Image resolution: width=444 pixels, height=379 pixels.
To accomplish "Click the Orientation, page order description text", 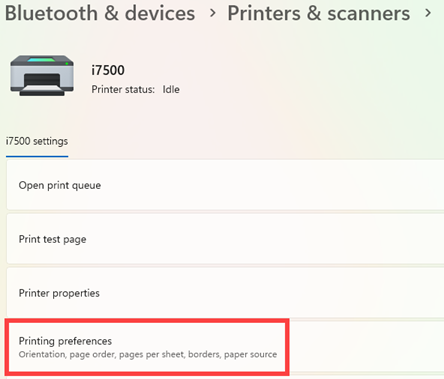I will point(67,354).
